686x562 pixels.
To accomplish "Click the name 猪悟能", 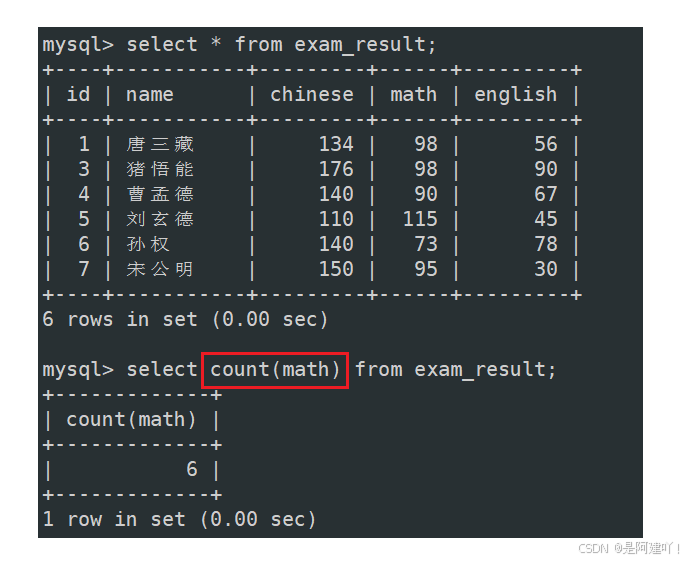I will tap(160, 169).
